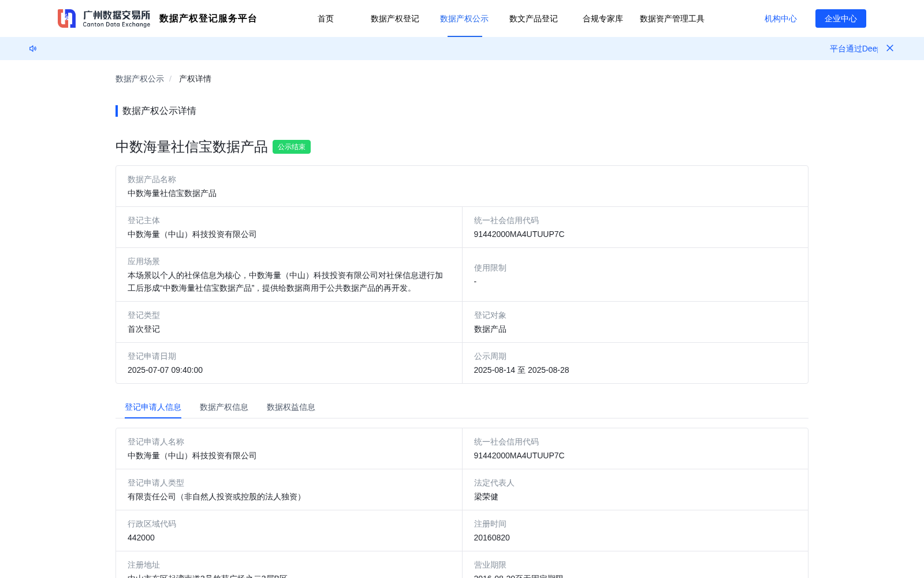
Task: Switch to the 数据权益信息 tab
Action: click(x=291, y=407)
